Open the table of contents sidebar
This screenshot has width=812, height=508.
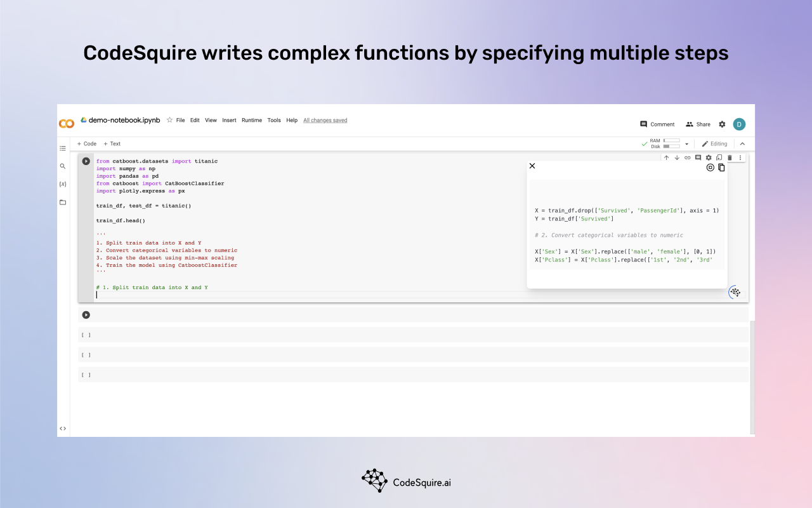coord(63,148)
